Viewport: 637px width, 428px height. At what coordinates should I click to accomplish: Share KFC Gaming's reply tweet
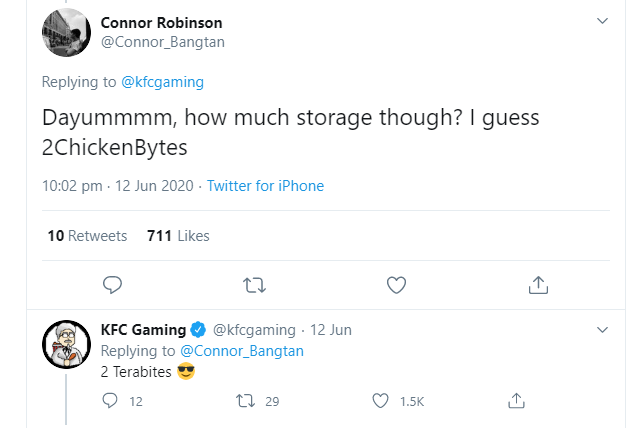(517, 401)
